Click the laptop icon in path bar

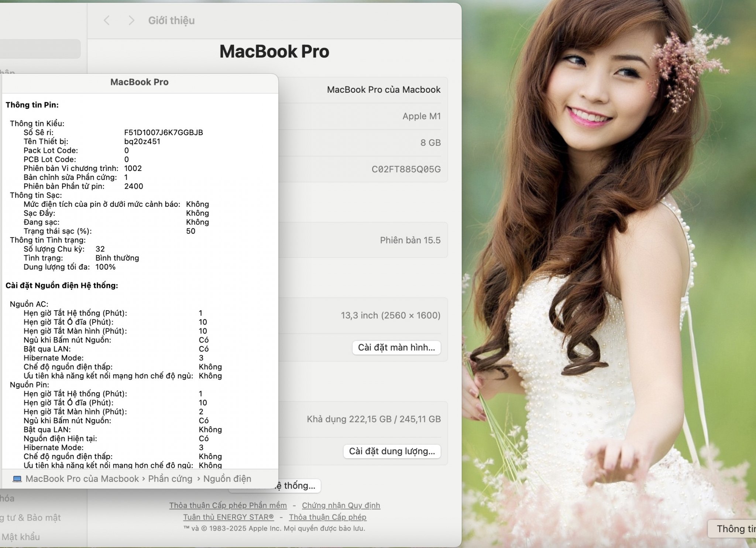(17, 479)
